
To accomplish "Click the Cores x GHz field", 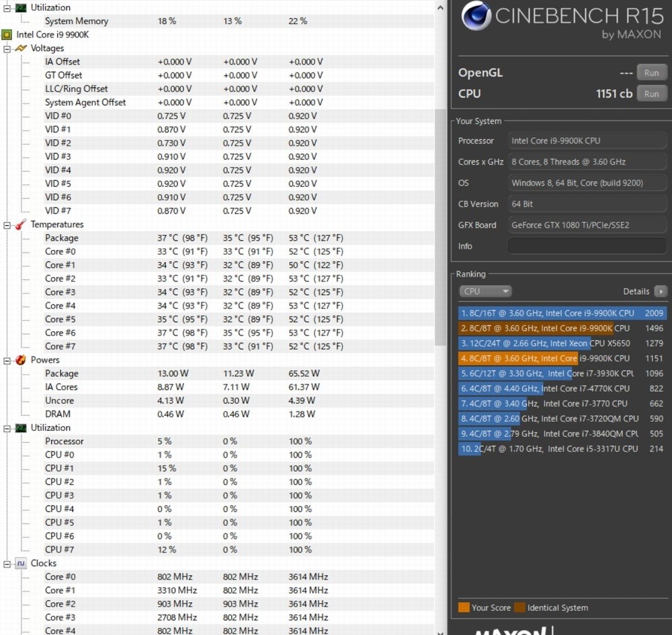I will pos(587,161).
